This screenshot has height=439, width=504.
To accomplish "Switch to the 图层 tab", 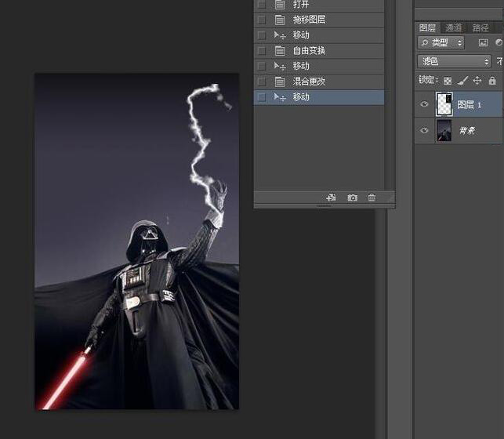I will 427,28.
